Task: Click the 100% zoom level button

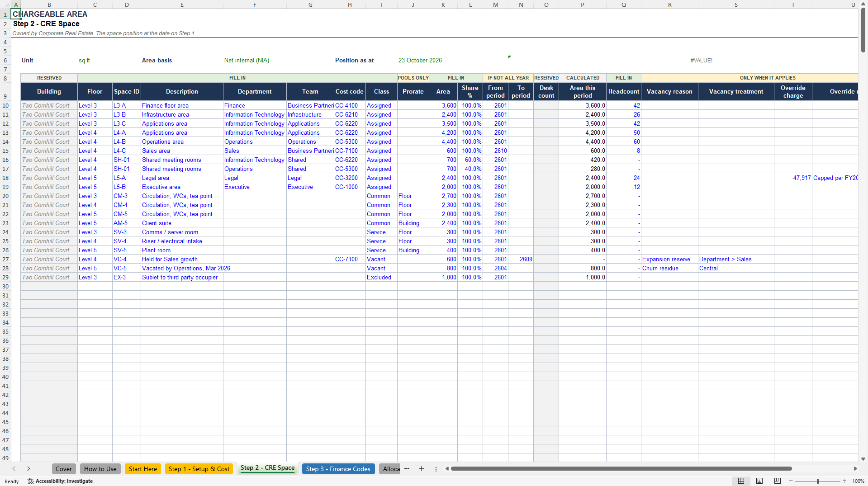Action: 858,481
